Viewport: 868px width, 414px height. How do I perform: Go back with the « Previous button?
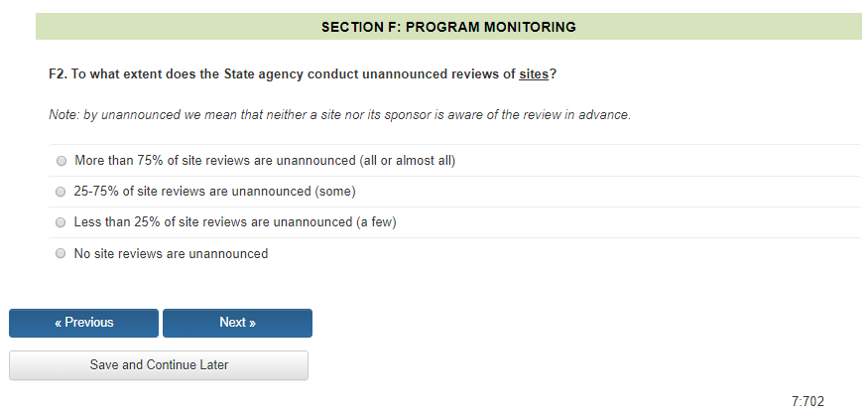[83, 323]
